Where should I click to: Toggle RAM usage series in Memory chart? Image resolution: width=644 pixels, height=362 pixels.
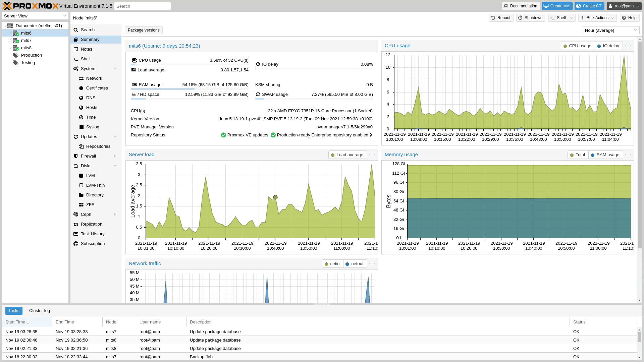[x=605, y=155]
